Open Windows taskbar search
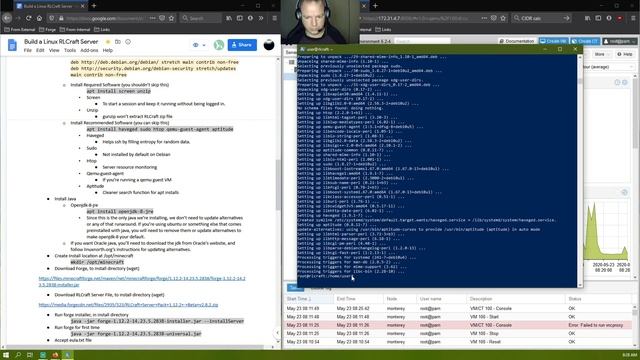640x360 pixels. pyautogui.click(x=18, y=355)
